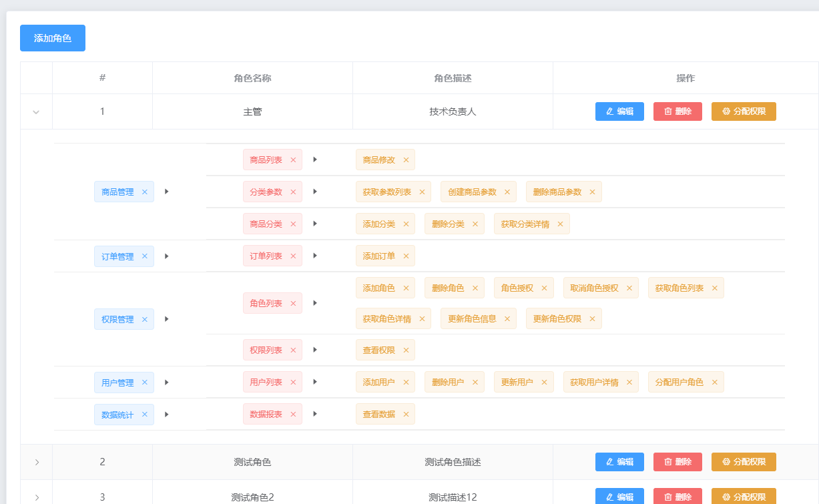The image size is (819, 504).
Task: Remove the 订单管理 permission tag
Action: point(144,256)
